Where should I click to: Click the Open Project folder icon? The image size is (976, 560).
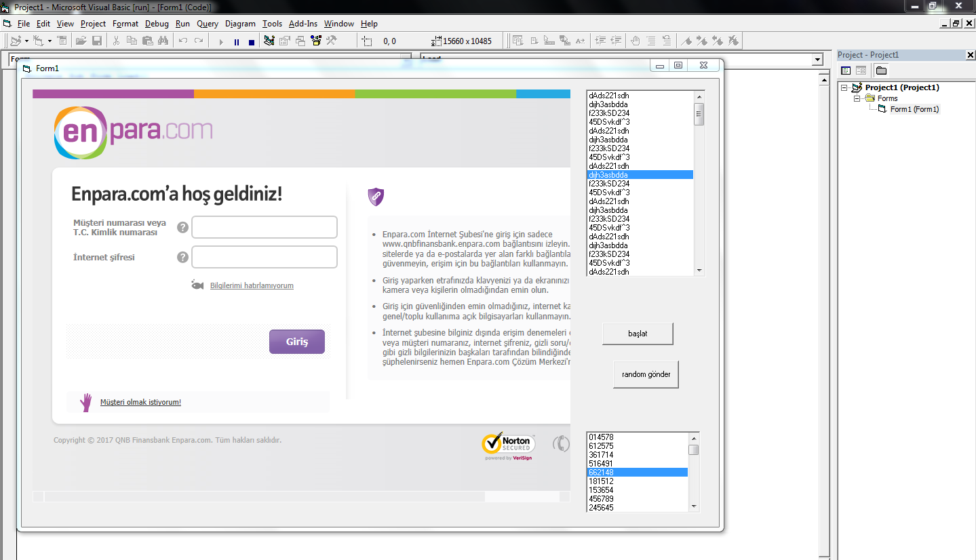(x=81, y=41)
